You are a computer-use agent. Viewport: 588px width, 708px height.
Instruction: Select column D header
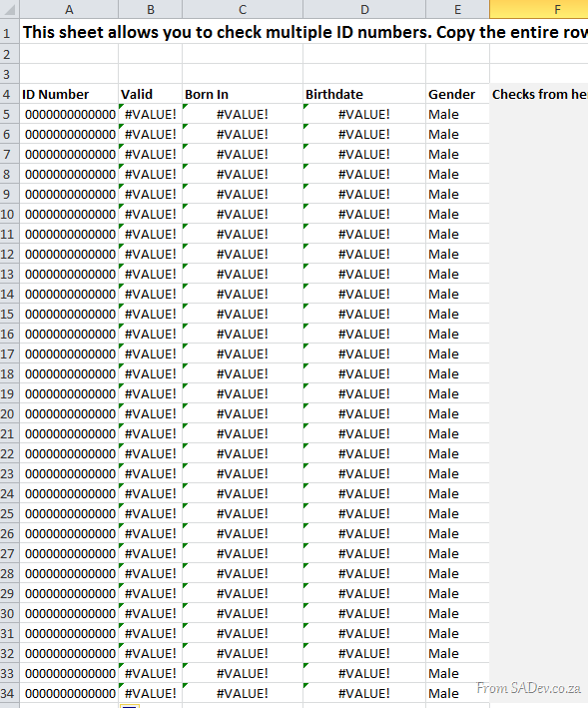point(364,9)
